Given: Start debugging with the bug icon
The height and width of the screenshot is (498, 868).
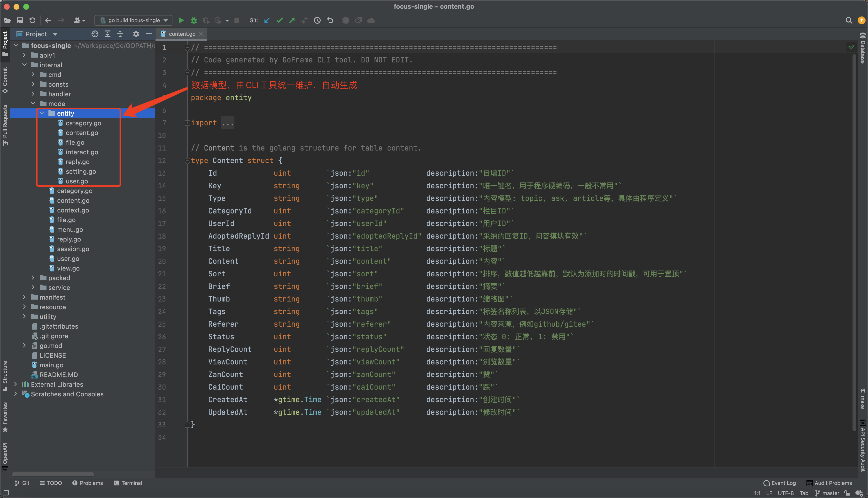Looking at the screenshot, I should tap(194, 20).
